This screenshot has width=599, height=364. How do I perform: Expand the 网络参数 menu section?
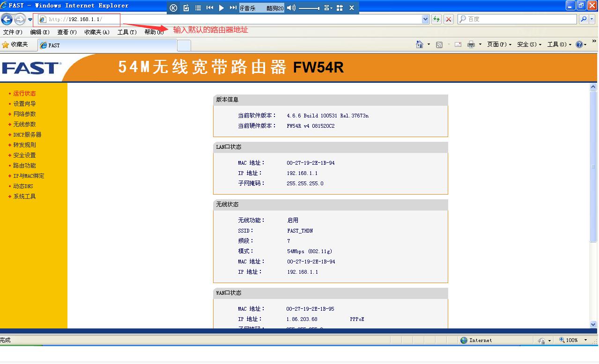point(25,114)
